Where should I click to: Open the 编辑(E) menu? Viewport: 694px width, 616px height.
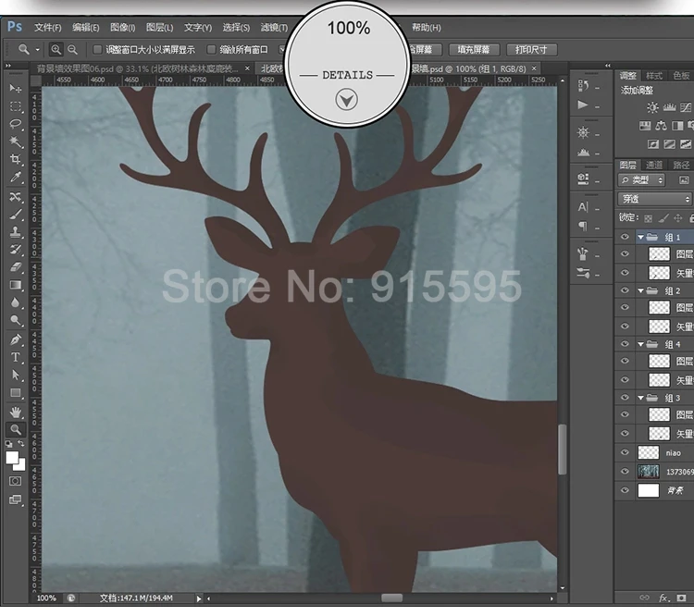(86, 28)
